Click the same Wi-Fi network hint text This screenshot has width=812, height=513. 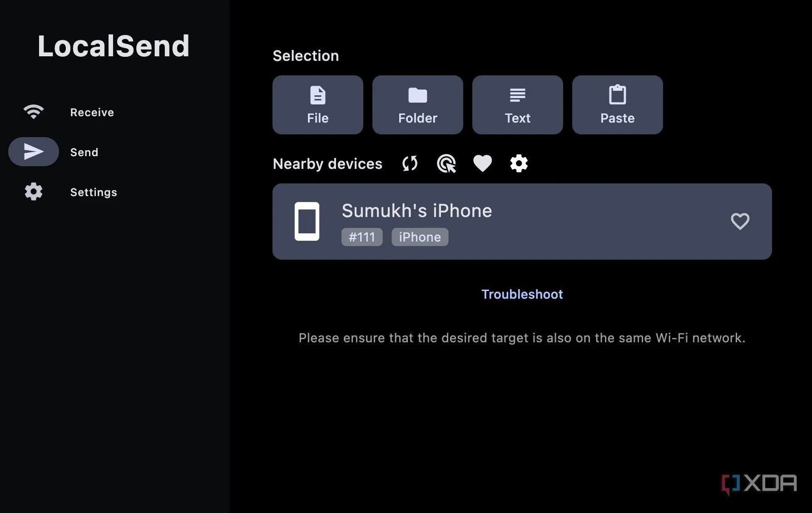point(522,338)
